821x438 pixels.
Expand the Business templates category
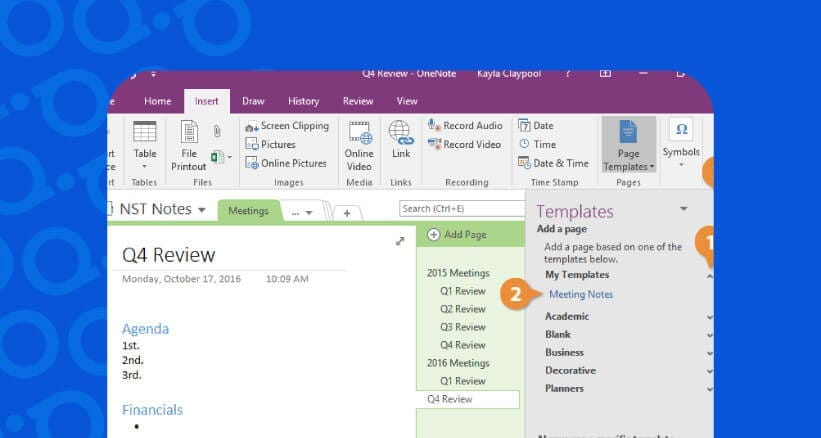(x=565, y=352)
